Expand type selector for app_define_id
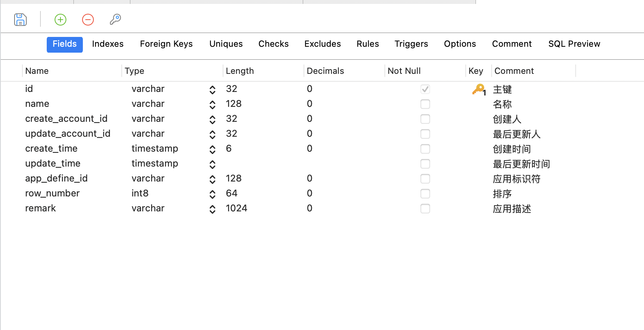This screenshot has height=330, width=644. pyautogui.click(x=212, y=180)
